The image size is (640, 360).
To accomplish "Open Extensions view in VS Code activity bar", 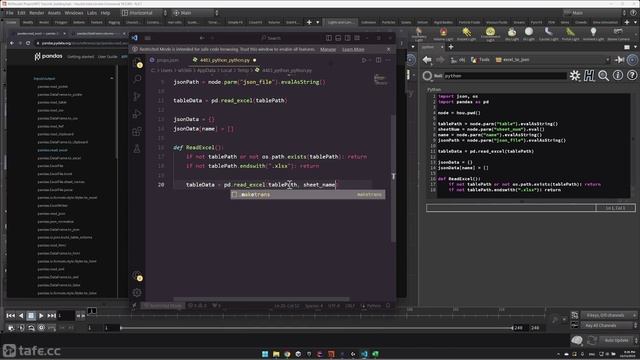I will 137,131.
